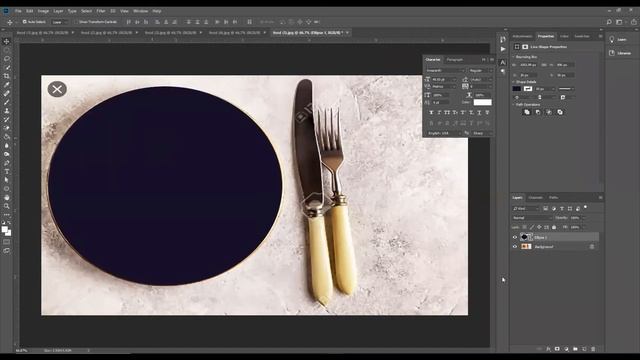Click the foreground/background color swatches in toolbar
This screenshot has height=360, width=640.
coord(6,231)
